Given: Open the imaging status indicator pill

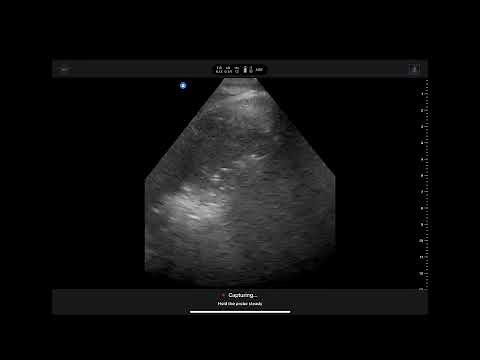Looking at the screenshot, I should coord(240,69).
